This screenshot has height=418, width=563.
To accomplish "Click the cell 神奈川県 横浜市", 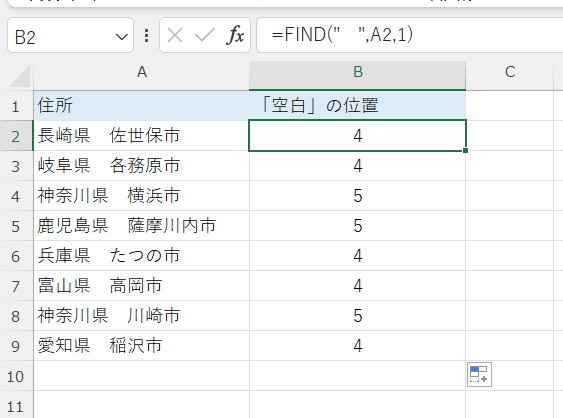I will tap(141, 196).
